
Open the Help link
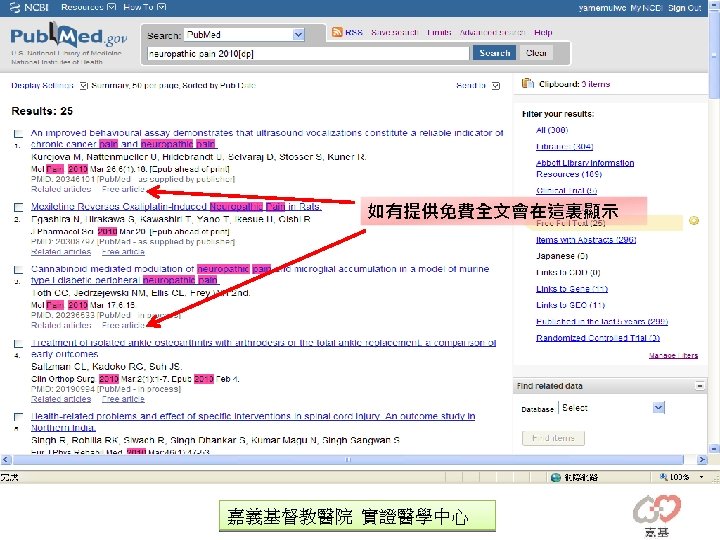point(543,33)
